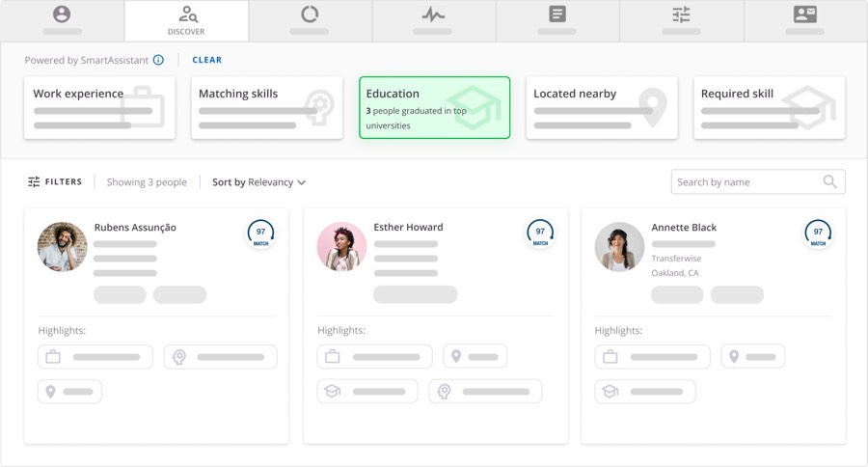Click the Powered by SmartAssistant label

[87, 60]
